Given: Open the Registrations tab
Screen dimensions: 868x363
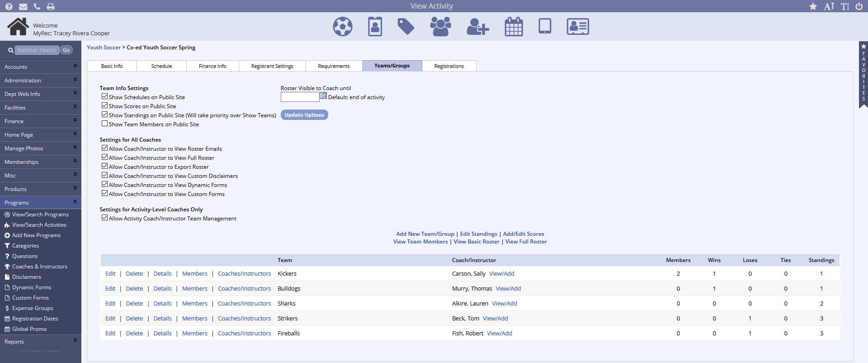Looking at the screenshot, I should coord(449,66).
